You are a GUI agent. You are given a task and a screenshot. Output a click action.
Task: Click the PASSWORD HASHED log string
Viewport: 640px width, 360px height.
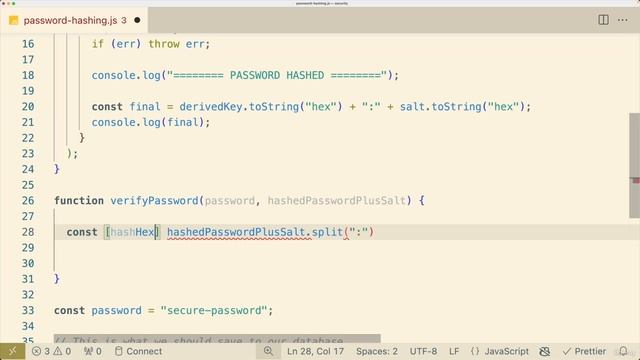click(x=277, y=75)
